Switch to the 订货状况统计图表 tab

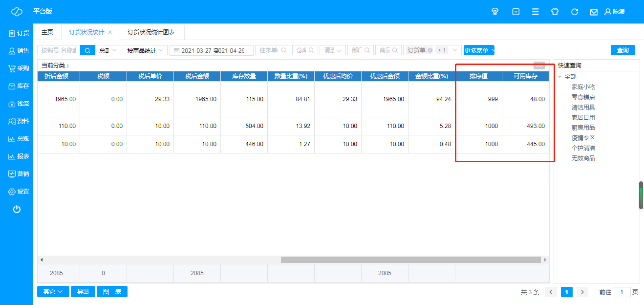point(151,32)
